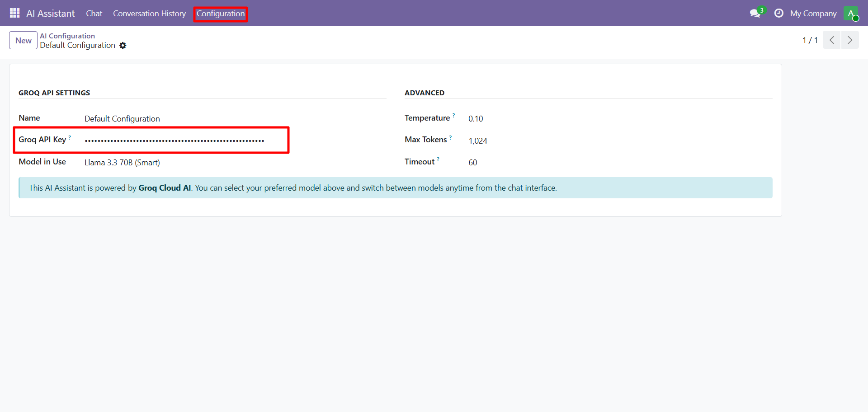Go to previous record arrow
This screenshot has height=412, width=868.
pyautogui.click(x=831, y=40)
